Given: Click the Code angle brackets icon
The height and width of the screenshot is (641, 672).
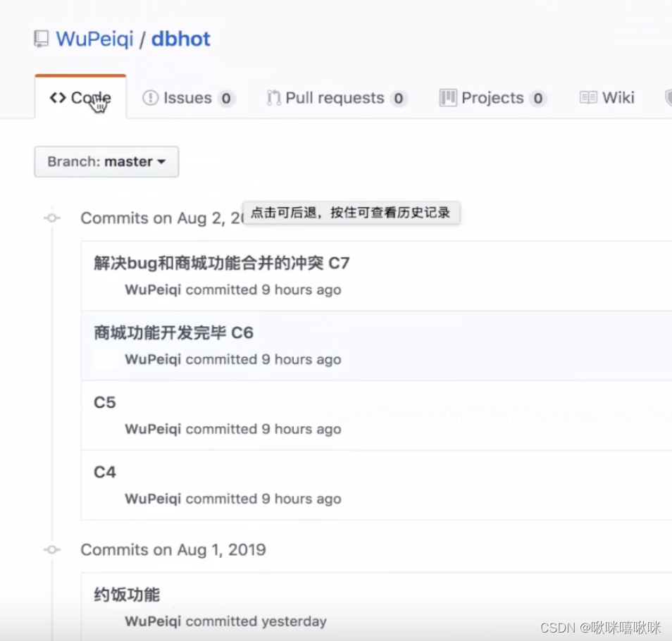Looking at the screenshot, I should click(58, 98).
